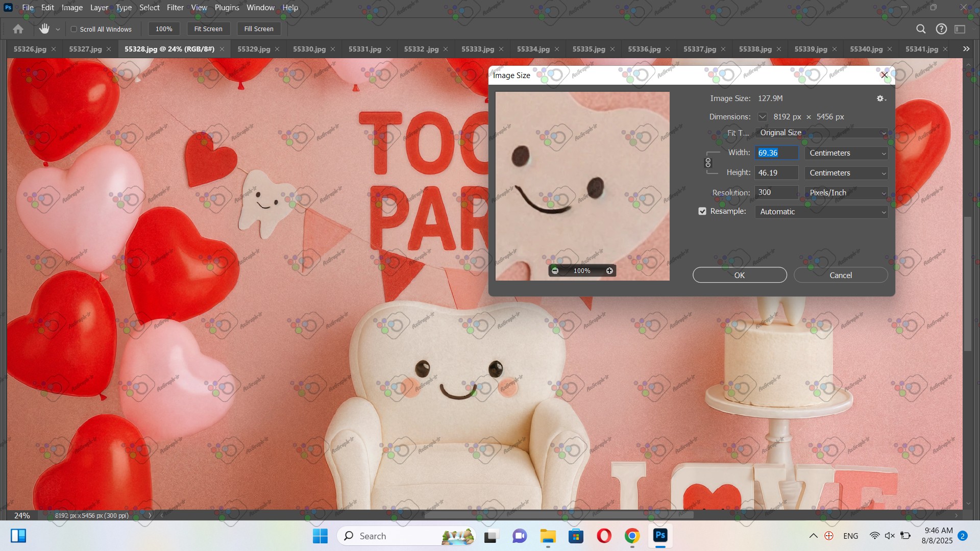Open File Explorer from the taskbar

(548, 536)
